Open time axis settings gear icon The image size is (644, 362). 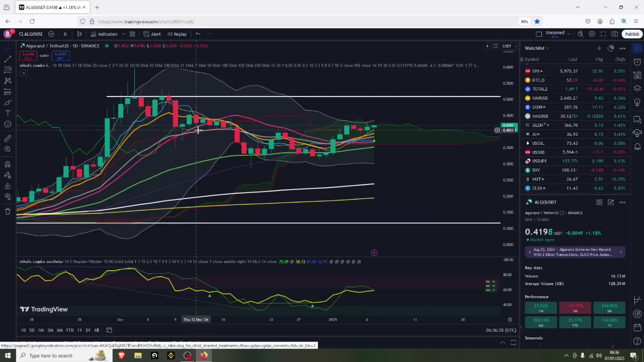(x=510, y=320)
